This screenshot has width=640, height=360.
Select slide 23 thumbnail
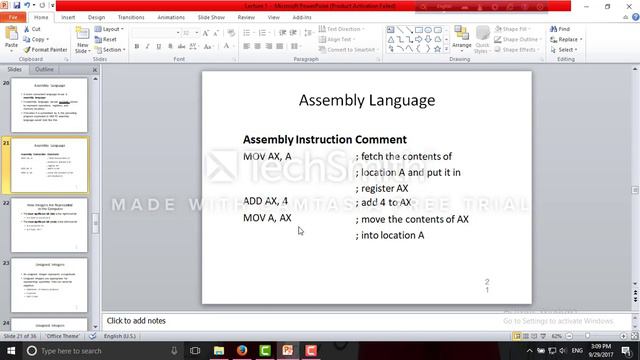point(49,285)
